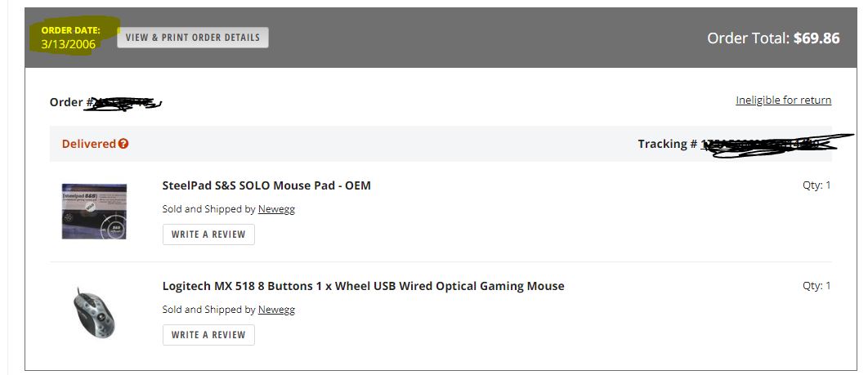This screenshot has width=868, height=375.
Task: Select the highlighted order date 3/13/2006
Action: click(69, 44)
